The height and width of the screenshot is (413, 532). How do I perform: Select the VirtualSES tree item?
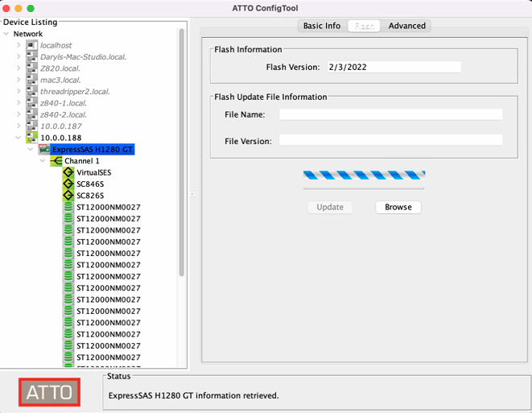click(x=94, y=172)
